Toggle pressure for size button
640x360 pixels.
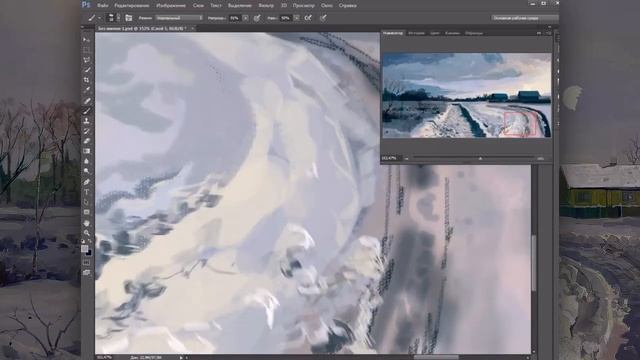[x=323, y=18]
